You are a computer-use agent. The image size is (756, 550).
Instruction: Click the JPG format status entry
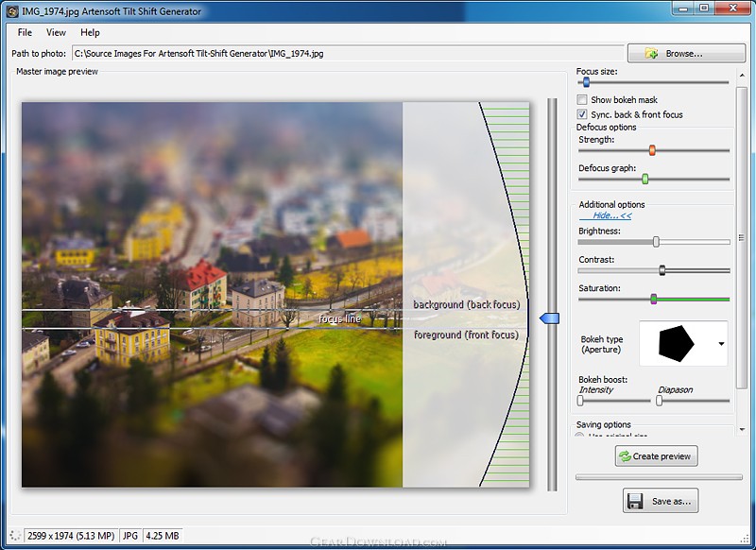[x=130, y=536]
